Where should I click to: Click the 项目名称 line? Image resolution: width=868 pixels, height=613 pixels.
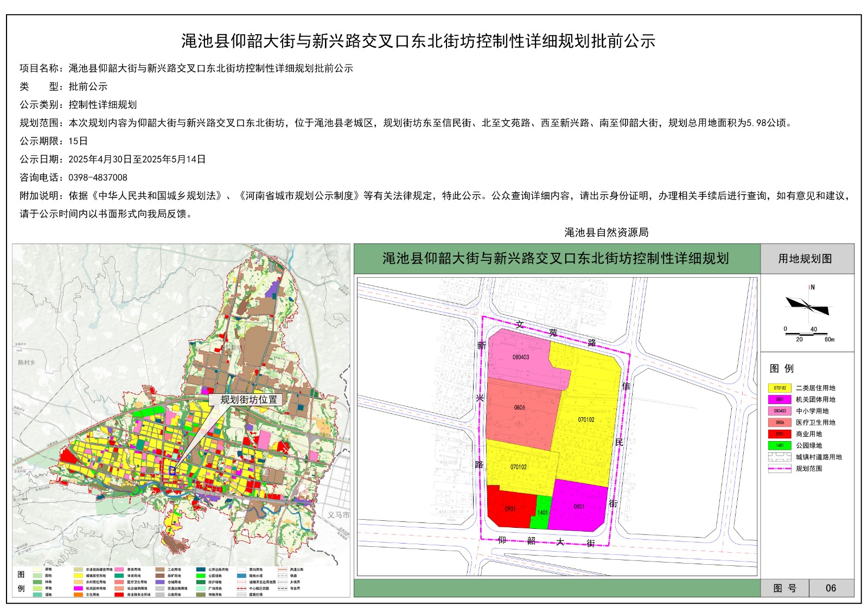pos(186,68)
